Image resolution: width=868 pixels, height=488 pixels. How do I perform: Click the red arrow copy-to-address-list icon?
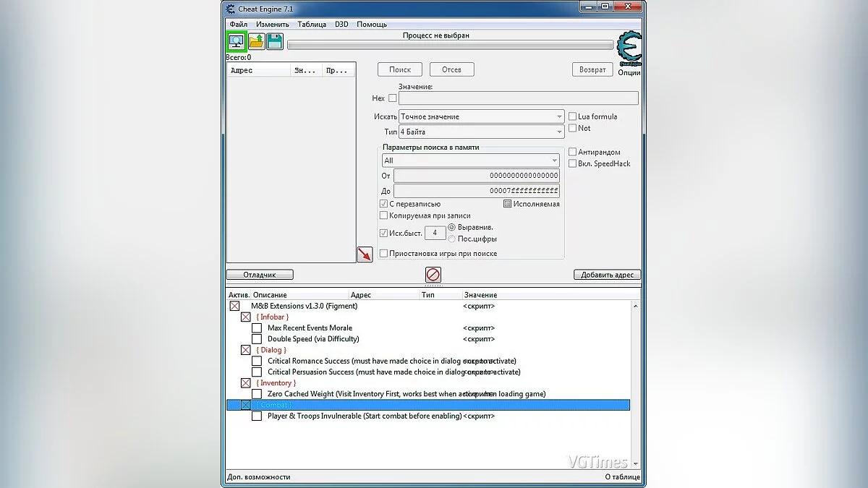point(365,254)
